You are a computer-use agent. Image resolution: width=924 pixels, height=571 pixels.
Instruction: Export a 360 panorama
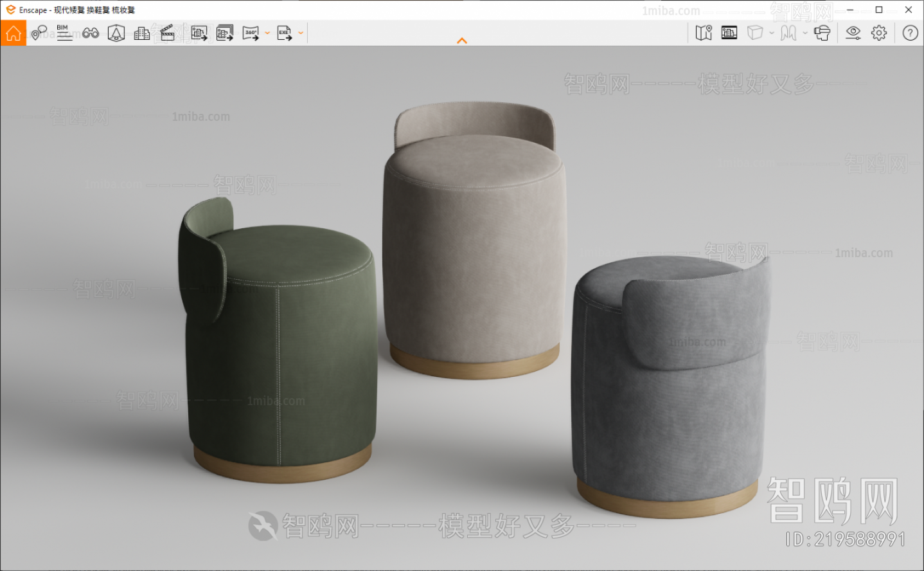(x=251, y=33)
